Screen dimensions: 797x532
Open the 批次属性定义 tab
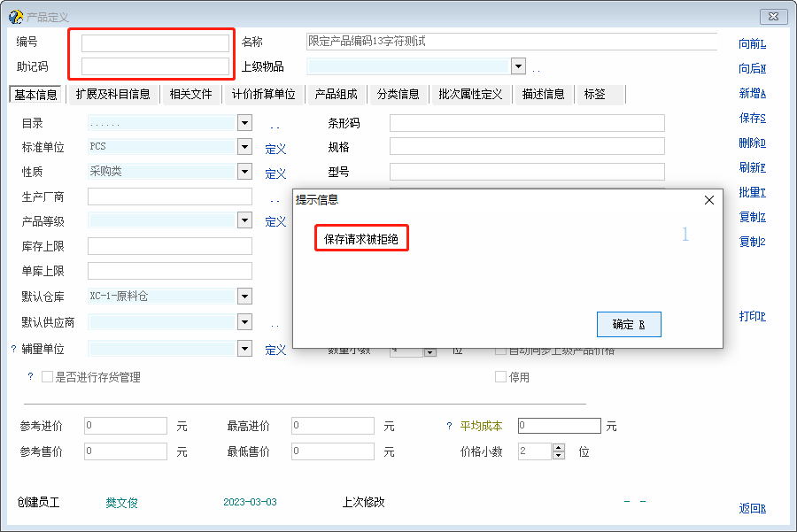pyautogui.click(x=469, y=94)
